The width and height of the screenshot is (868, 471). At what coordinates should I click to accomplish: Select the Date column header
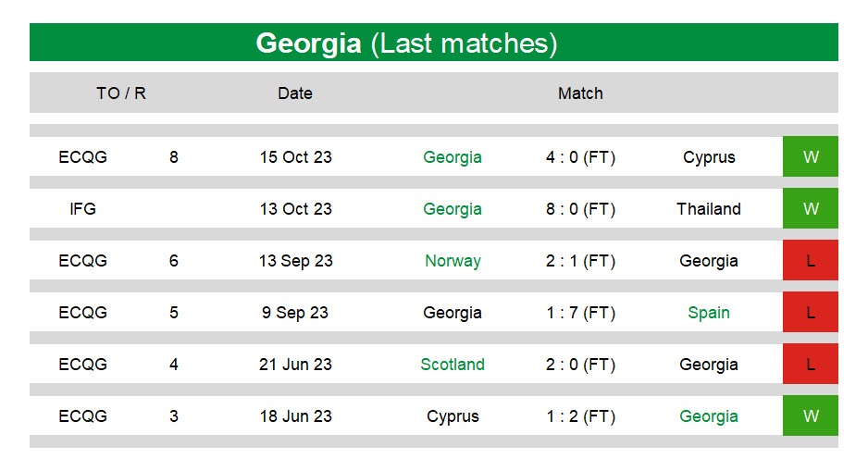[295, 93]
